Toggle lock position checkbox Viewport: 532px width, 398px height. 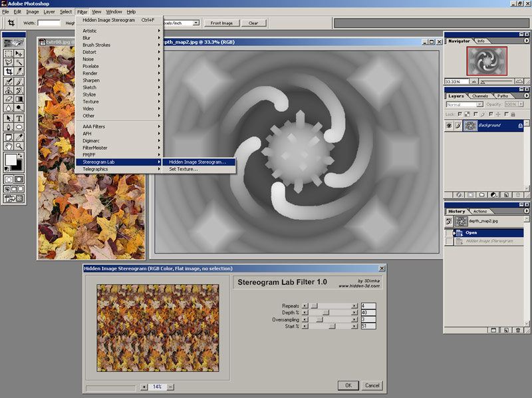pyautogui.click(x=491, y=114)
